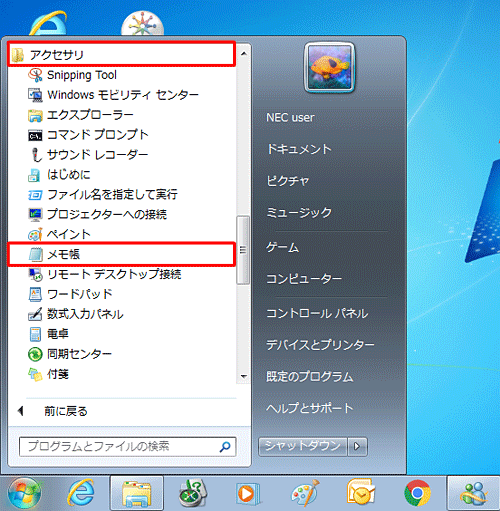The image size is (500, 511).
Task: Click the Windows Start orb
Action: [24, 493]
